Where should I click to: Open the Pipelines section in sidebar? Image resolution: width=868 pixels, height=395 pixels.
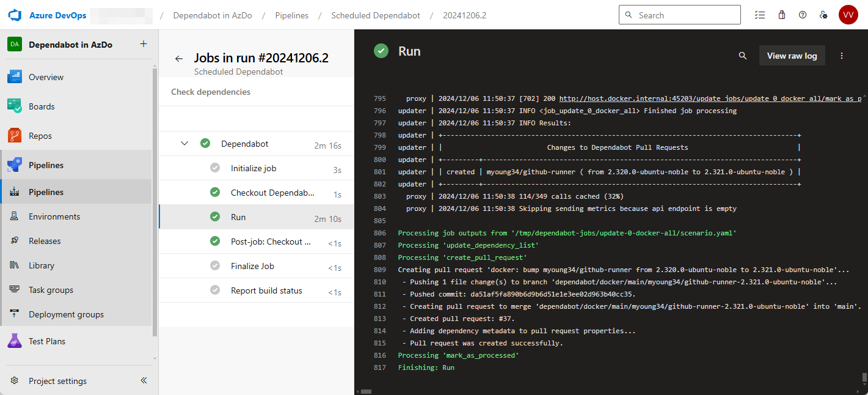pyautogui.click(x=77, y=165)
